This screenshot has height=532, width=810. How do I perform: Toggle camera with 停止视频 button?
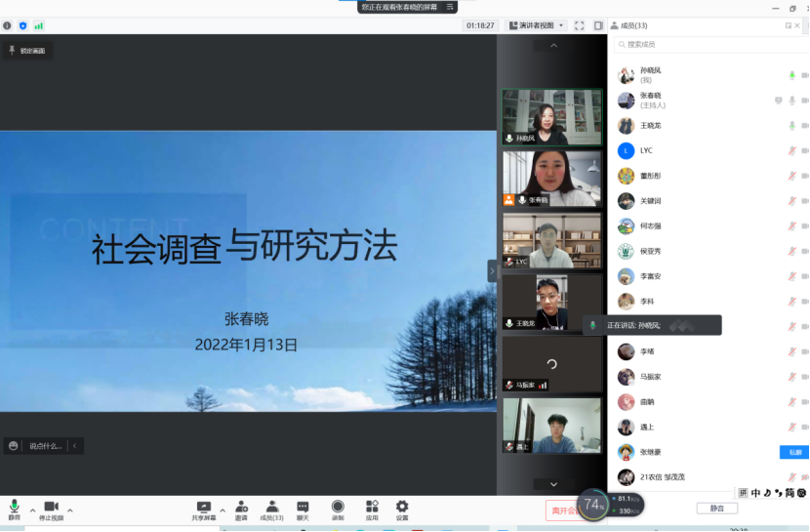click(51, 509)
